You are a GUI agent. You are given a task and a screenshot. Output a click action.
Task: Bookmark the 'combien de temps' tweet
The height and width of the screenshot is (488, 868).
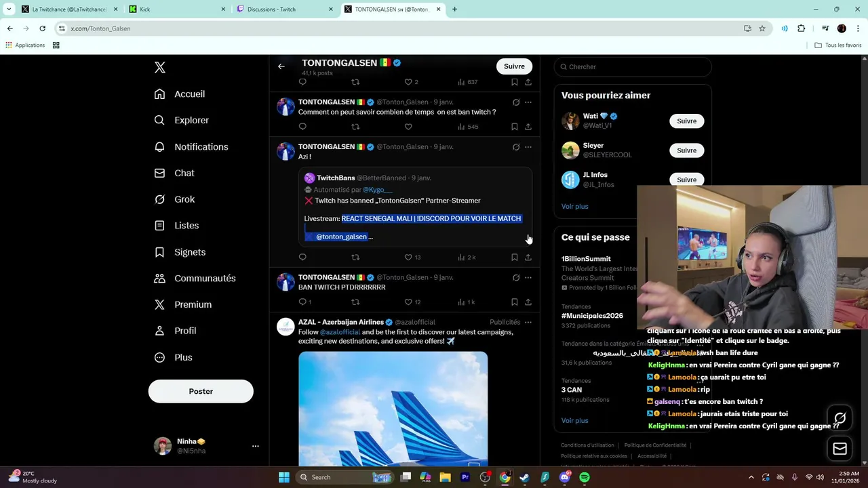[515, 127]
